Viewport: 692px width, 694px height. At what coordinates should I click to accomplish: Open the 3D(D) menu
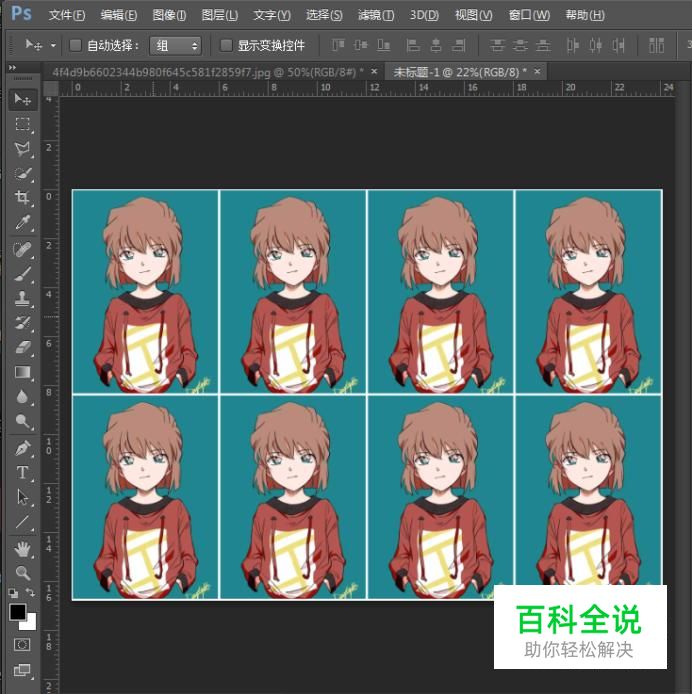click(424, 15)
